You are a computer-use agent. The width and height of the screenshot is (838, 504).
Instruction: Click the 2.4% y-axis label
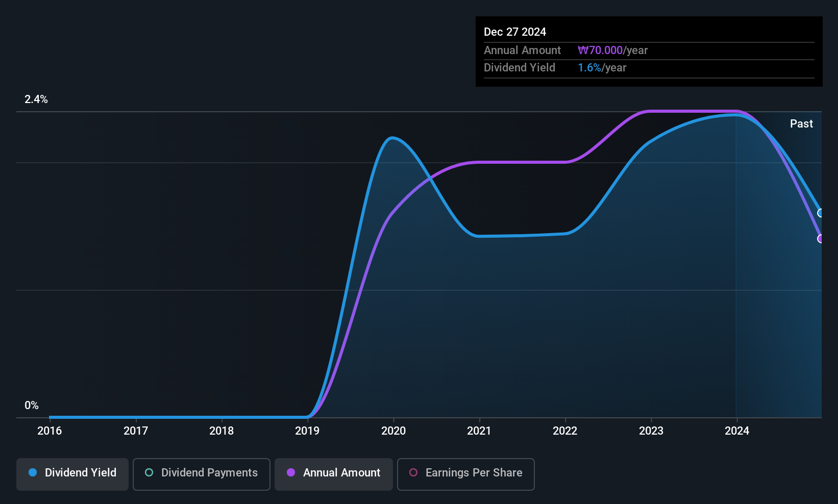pos(36,99)
